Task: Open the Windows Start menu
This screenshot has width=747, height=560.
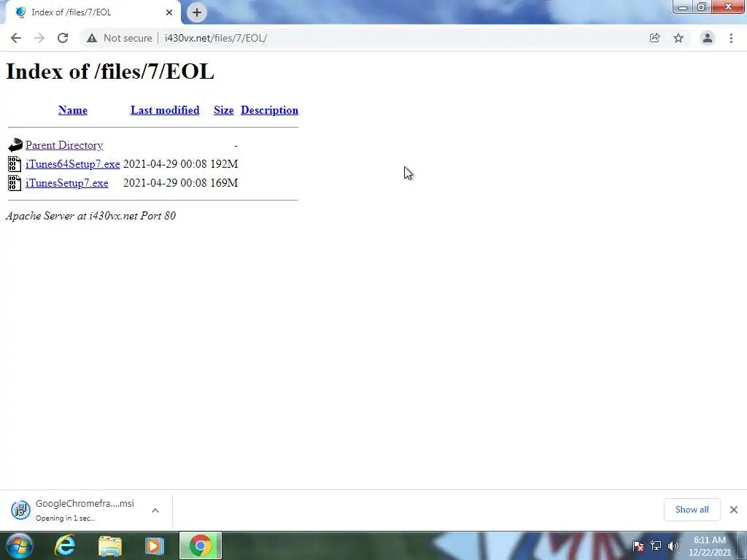Action: tap(20, 545)
